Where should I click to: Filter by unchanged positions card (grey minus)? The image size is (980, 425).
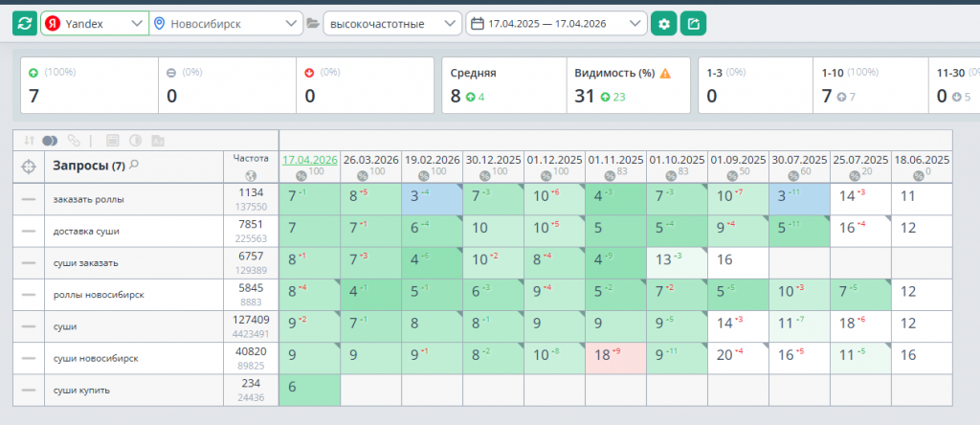pyautogui.click(x=227, y=85)
